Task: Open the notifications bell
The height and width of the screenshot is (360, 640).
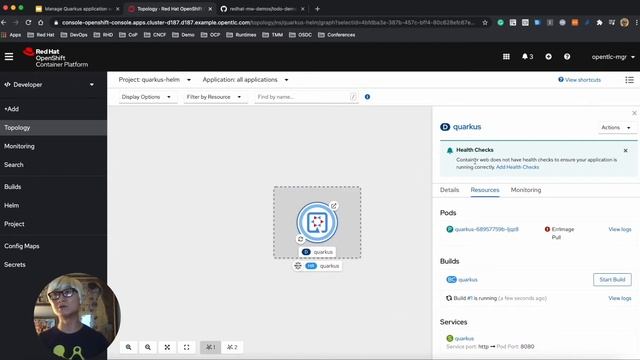Action: (527, 57)
